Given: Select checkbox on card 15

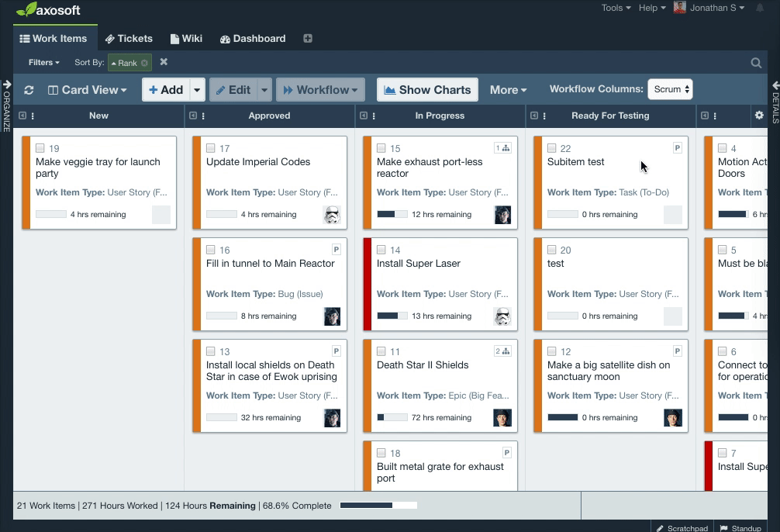Looking at the screenshot, I should tap(381, 148).
